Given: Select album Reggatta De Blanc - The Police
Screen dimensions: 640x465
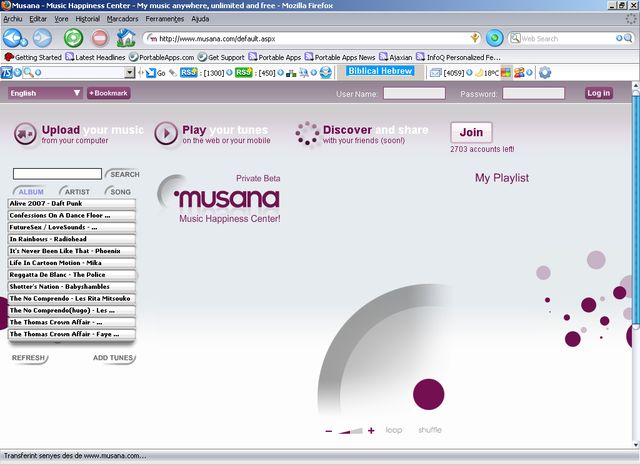Looking at the screenshot, I should tap(72, 274).
